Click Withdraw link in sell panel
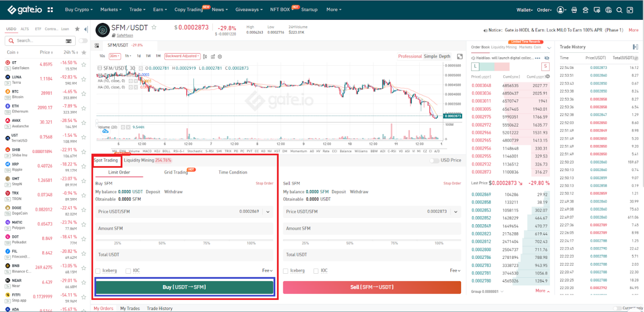This screenshot has height=312, width=644. tap(359, 192)
